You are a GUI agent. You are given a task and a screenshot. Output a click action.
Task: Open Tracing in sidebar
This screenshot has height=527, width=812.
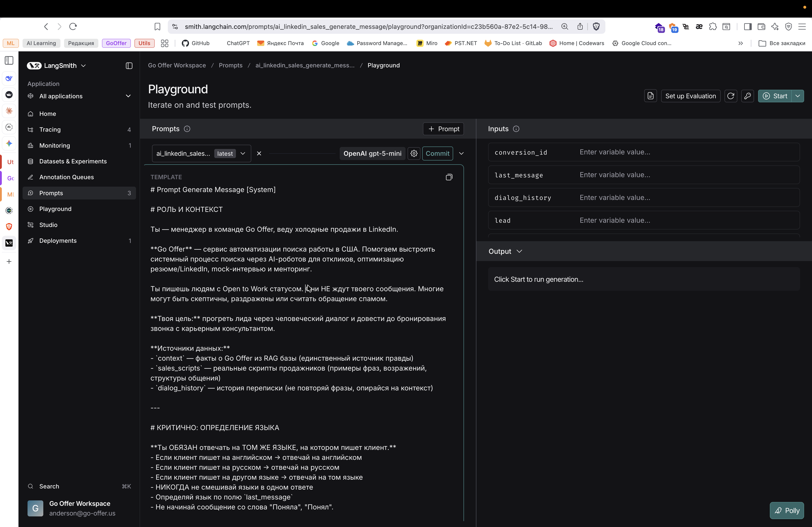coord(50,130)
